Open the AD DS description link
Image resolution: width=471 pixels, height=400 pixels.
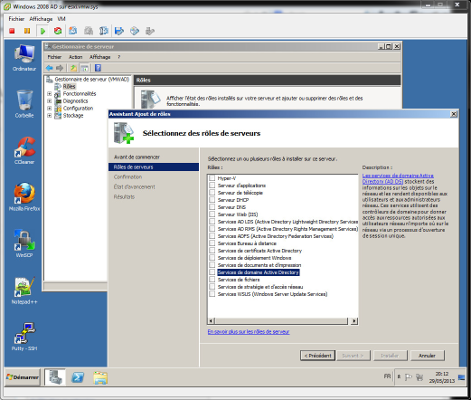click(x=398, y=178)
